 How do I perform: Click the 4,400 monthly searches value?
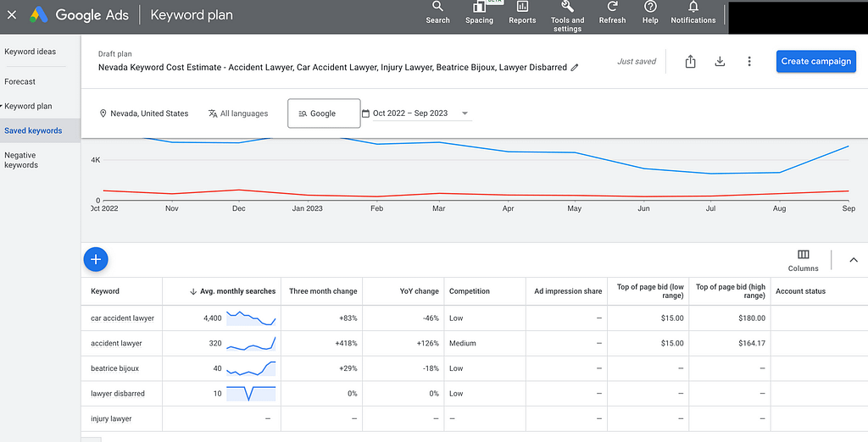click(x=213, y=318)
